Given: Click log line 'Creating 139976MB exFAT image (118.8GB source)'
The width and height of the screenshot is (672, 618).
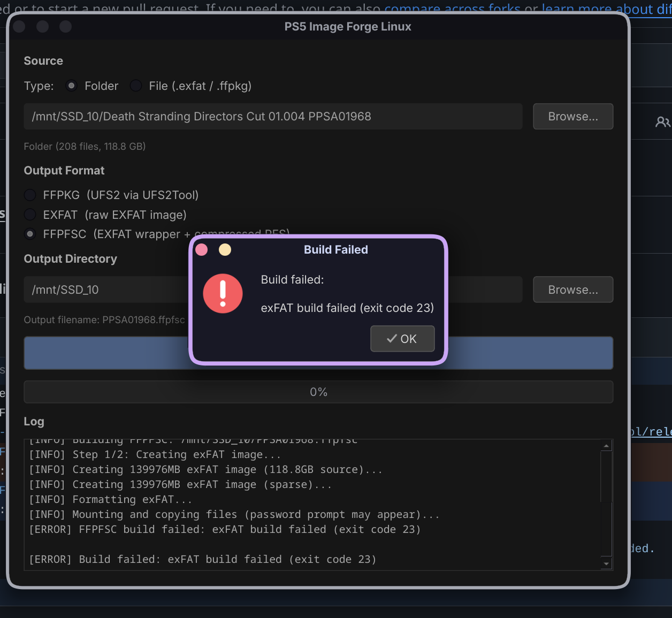Looking at the screenshot, I should point(205,469).
